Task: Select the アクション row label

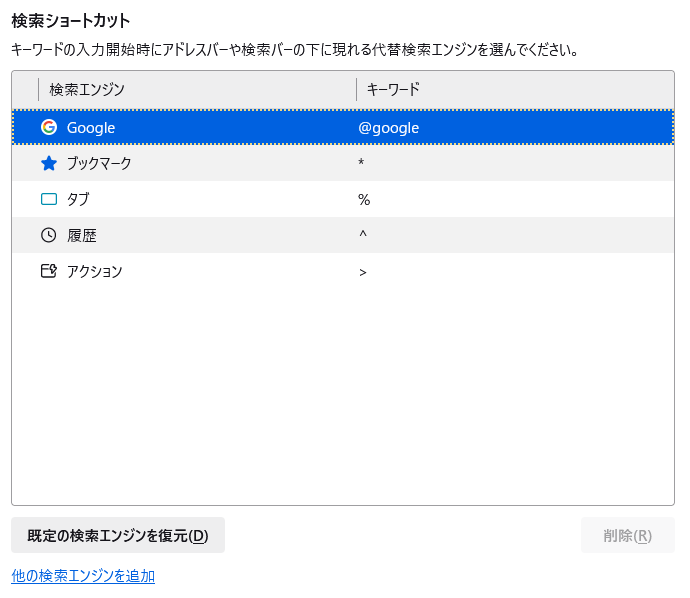Action: point(95,271)
